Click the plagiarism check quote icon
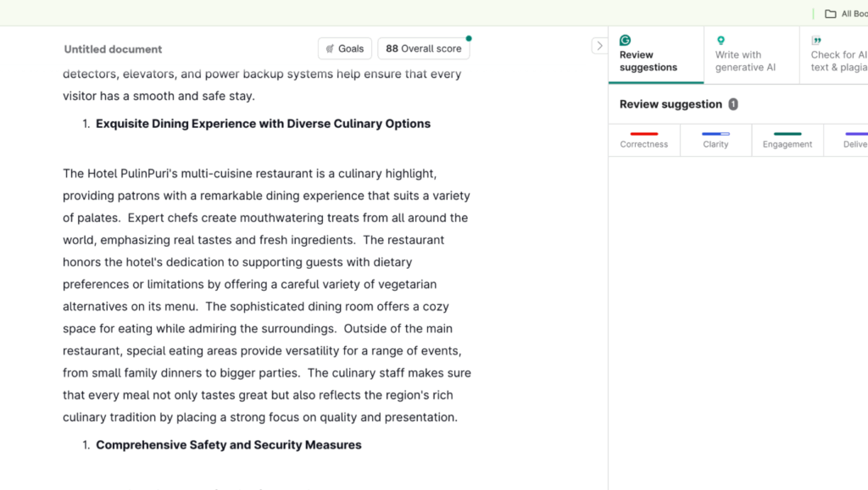Viewport: 868px width, 490px height. pos(816,41)
